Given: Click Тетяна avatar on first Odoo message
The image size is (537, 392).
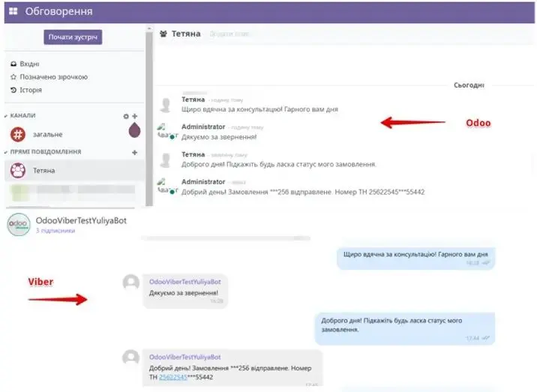Looking at the screenshot, I should point(166,105).
